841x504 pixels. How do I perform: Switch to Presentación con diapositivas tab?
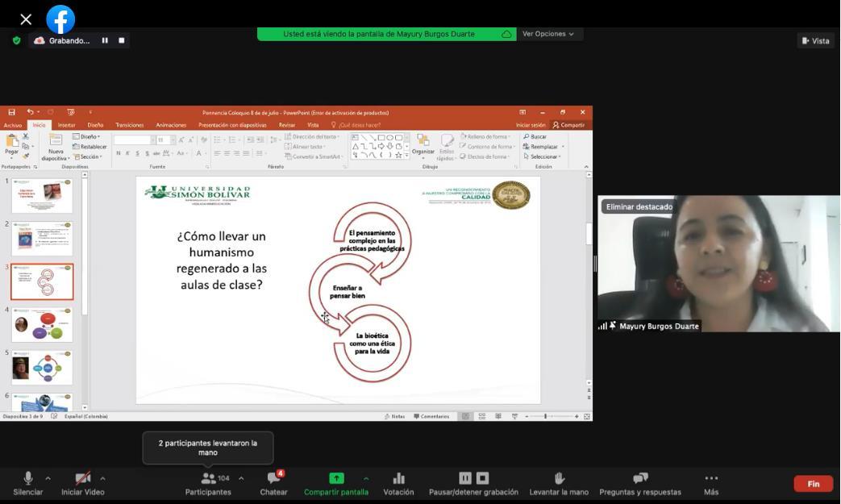click(x=232, y=125)
